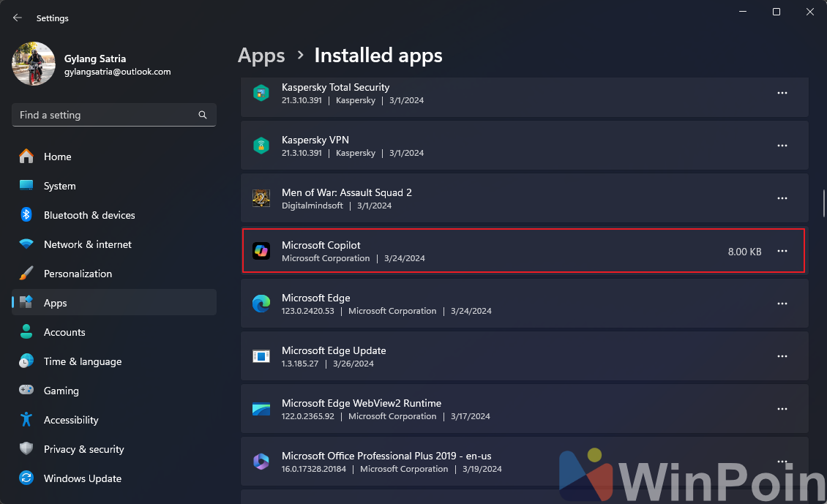Click the back arrow in Settings

[18, 18]
